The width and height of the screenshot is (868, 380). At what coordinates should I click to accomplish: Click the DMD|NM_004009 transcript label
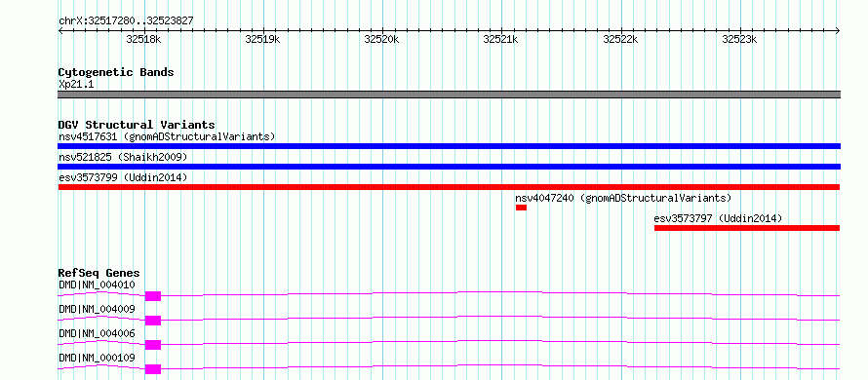click(x=97, y=309)
